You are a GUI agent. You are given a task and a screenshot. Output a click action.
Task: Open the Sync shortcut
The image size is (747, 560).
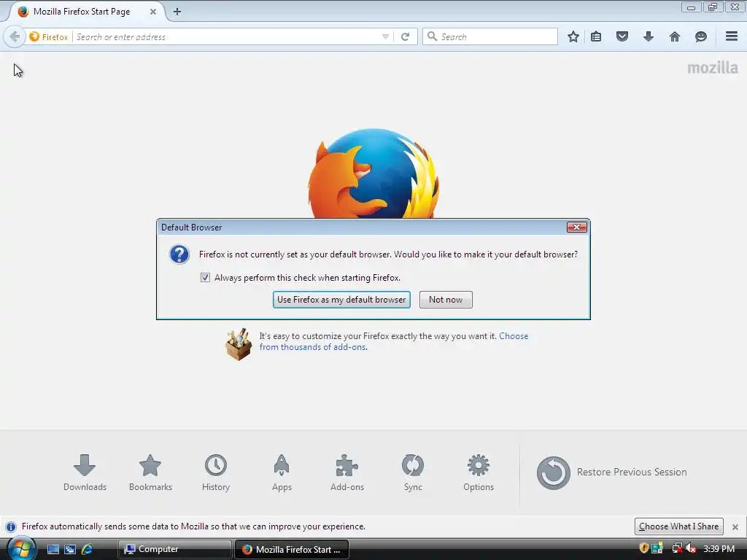413,472
